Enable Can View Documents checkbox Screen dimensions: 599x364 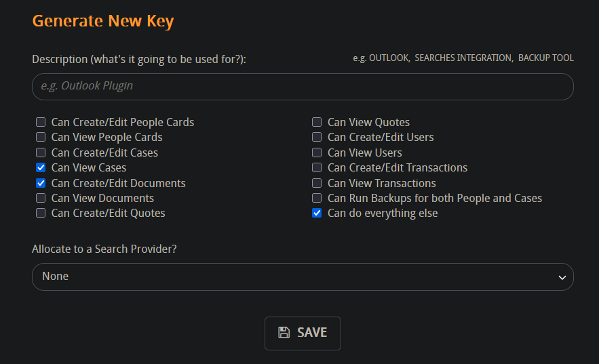pyautogui.click(x=41, y=198)
